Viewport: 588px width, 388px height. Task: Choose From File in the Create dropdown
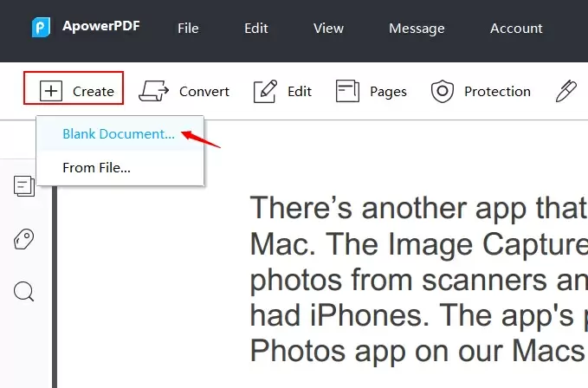120,167
